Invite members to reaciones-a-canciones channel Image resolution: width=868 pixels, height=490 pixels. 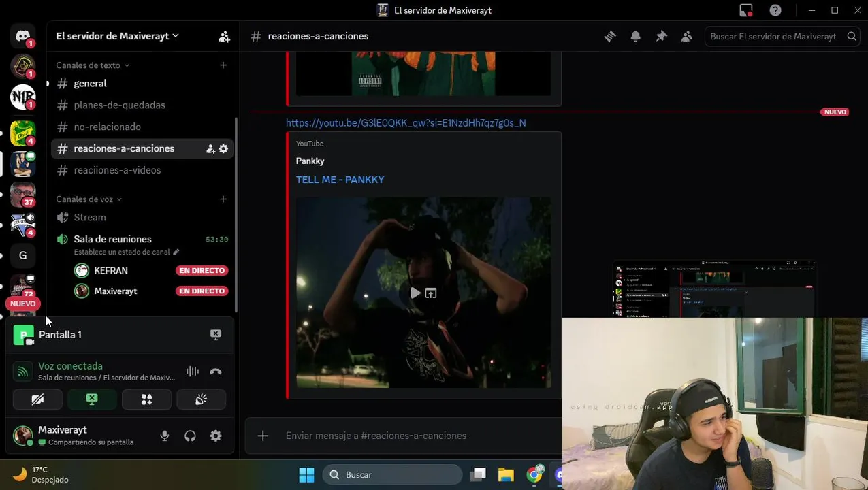[210, 148]
